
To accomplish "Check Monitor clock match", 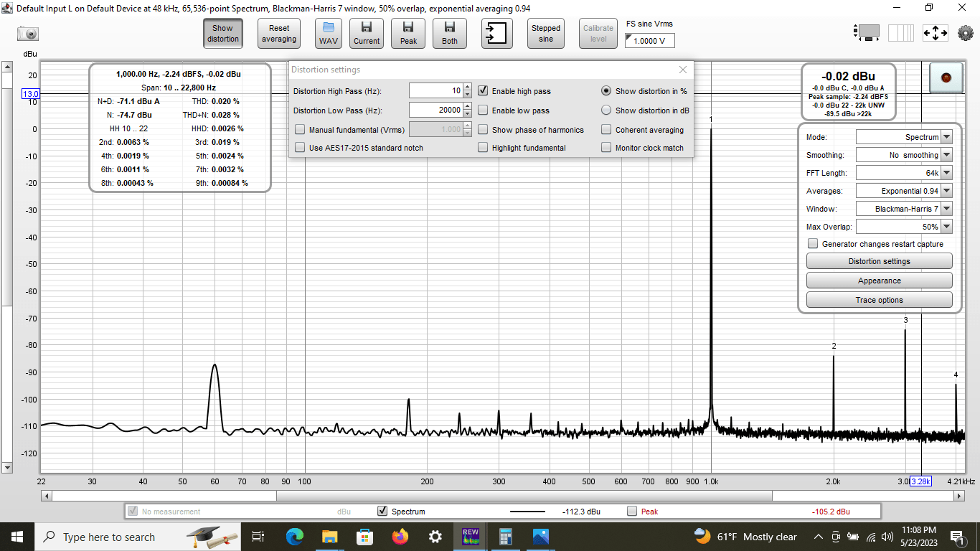I will (606, 148).
